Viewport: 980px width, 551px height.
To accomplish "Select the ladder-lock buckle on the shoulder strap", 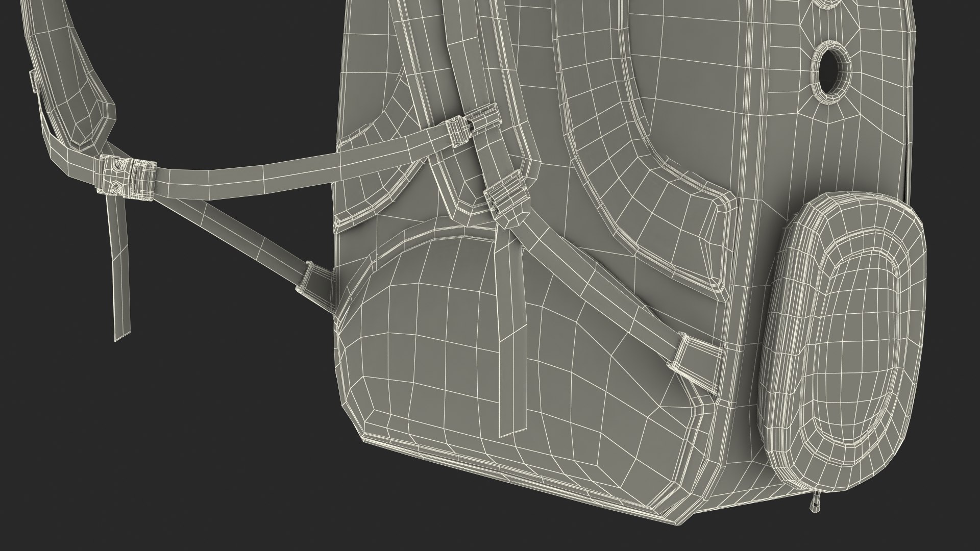I will pyautogui.click(x=507, y=198).
